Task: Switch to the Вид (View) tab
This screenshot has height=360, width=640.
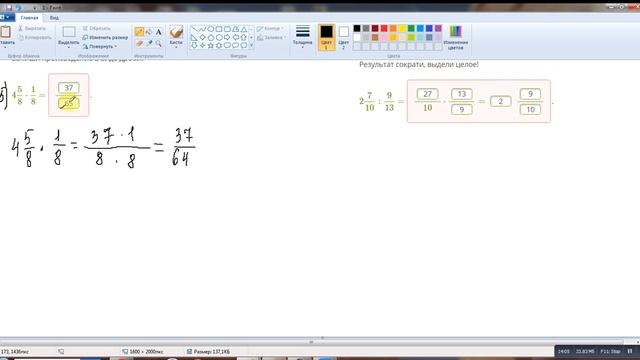Action: (54, 18)
